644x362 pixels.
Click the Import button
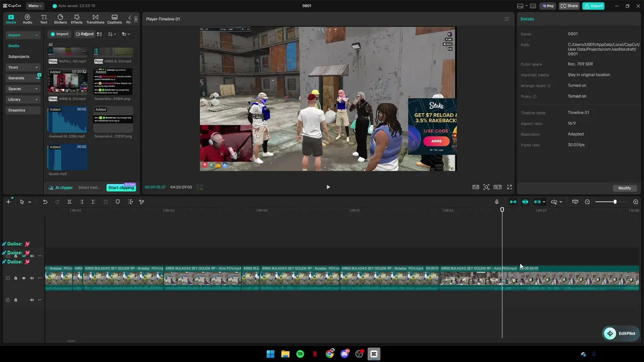click(59, 34)
